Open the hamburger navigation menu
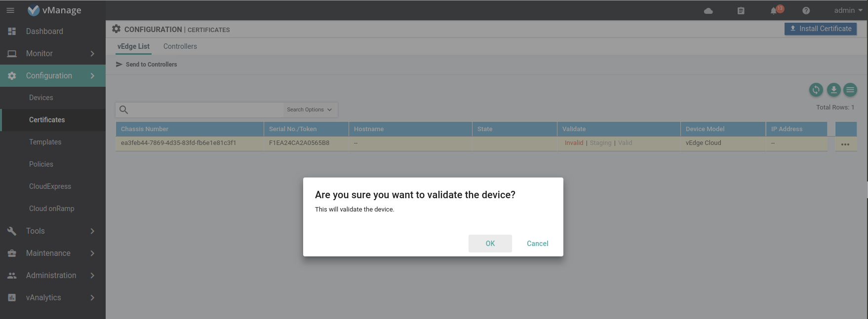868x319 pixels. (x=10, y=10)
